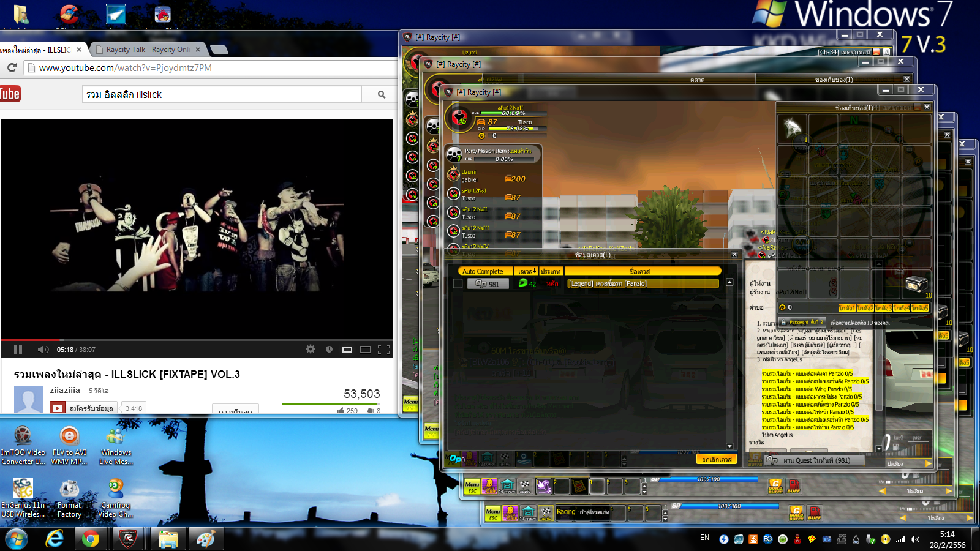Click the system tray volume speaker

[915, 539]
